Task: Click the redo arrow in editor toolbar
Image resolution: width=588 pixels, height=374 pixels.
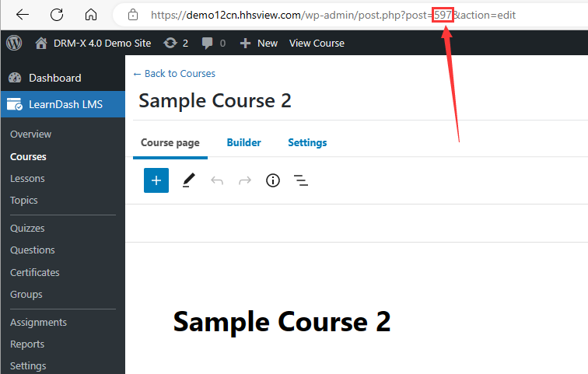Action: 245,180
